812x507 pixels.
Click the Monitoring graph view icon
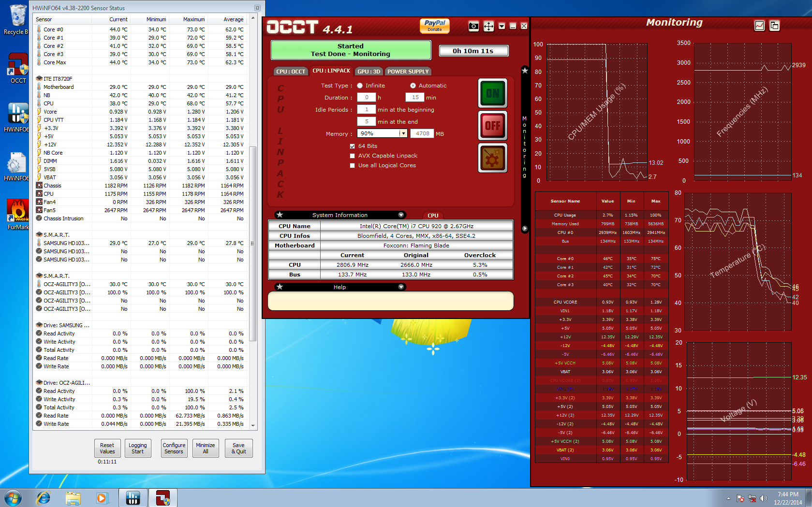pyautogui.click(x=759, y=26)
